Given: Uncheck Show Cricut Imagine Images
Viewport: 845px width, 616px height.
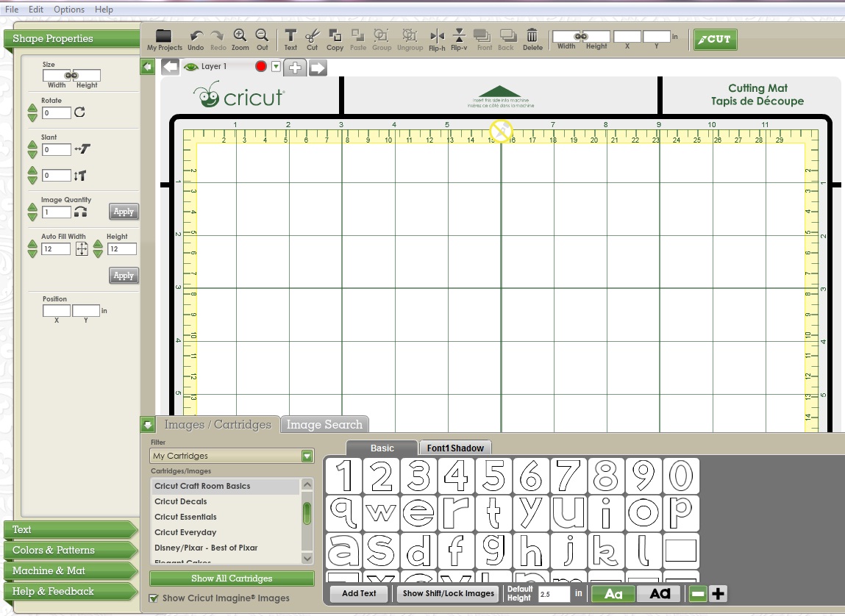Looking at the screenshot, I should point(153,598).
